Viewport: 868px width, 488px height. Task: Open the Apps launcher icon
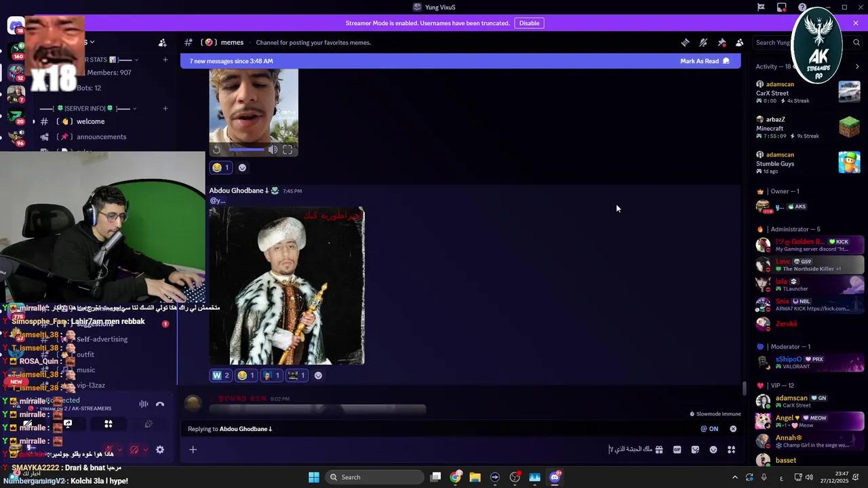731,449
